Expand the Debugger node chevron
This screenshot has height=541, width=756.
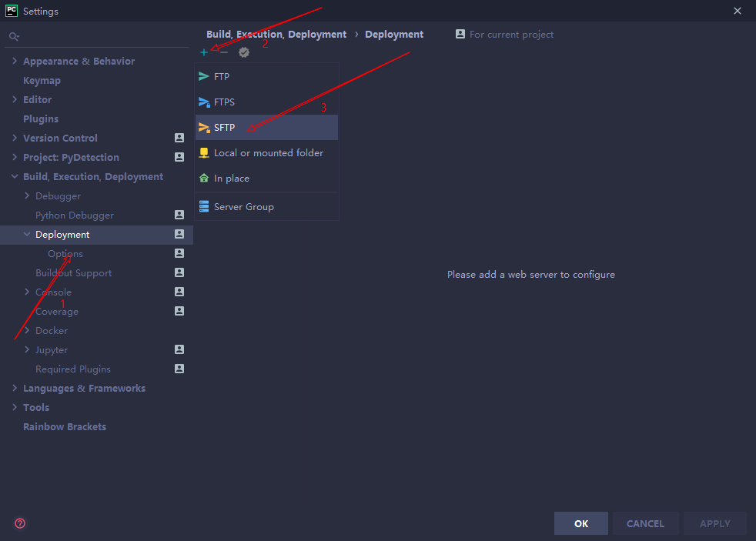(x=27, y=195)
